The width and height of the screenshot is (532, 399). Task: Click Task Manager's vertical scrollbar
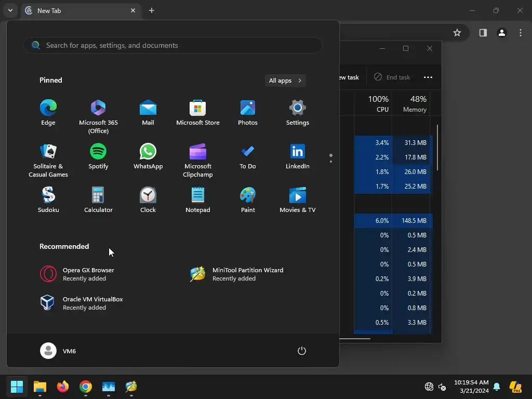pos(437,148)
